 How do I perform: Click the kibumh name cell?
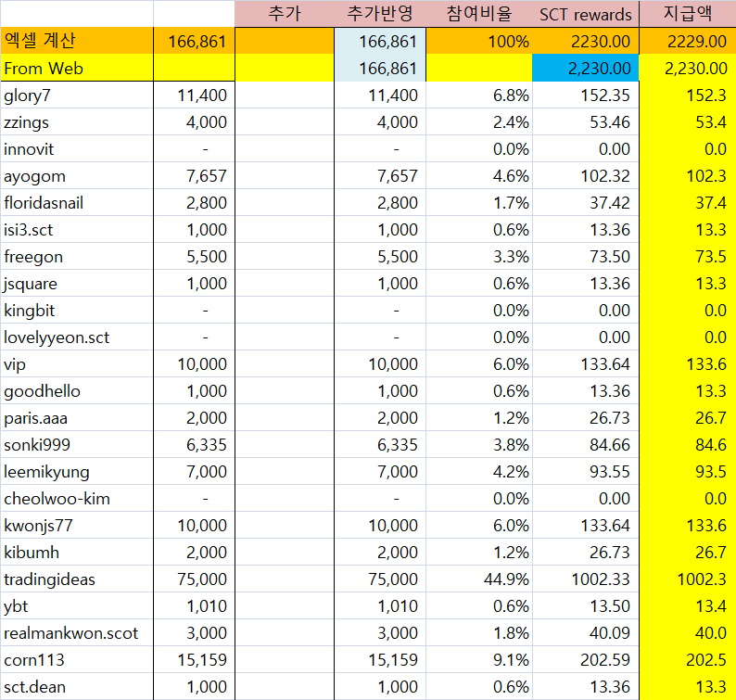pyautogui.click(x=77, y=552)
